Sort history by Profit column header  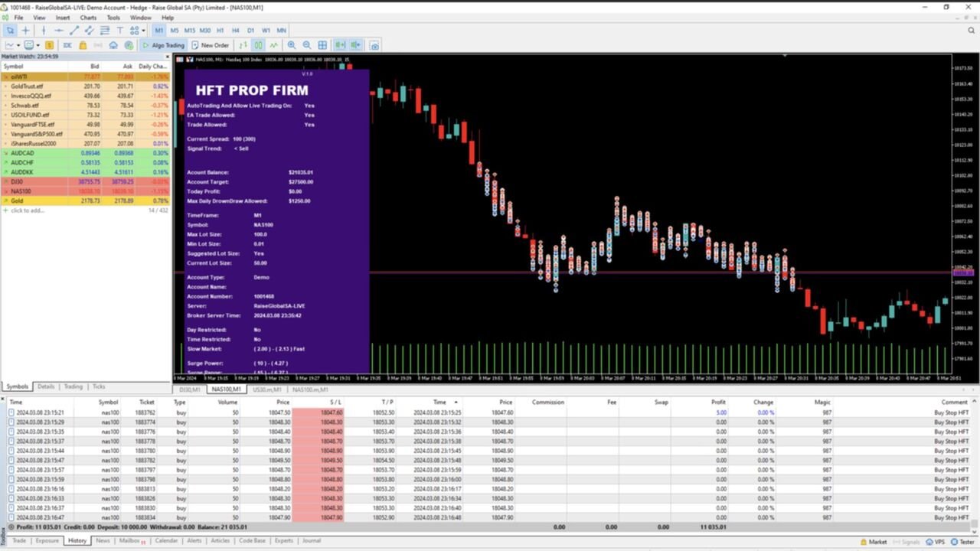coord(718,402)
